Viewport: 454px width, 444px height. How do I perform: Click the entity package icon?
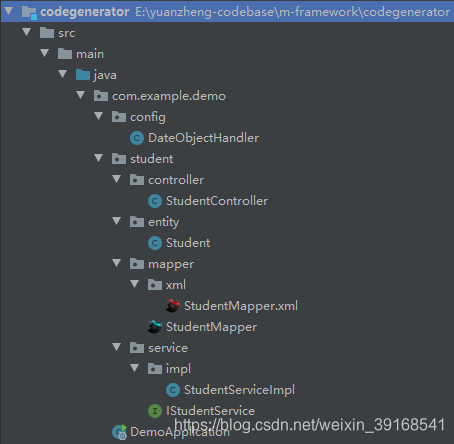tap(137, 222)
